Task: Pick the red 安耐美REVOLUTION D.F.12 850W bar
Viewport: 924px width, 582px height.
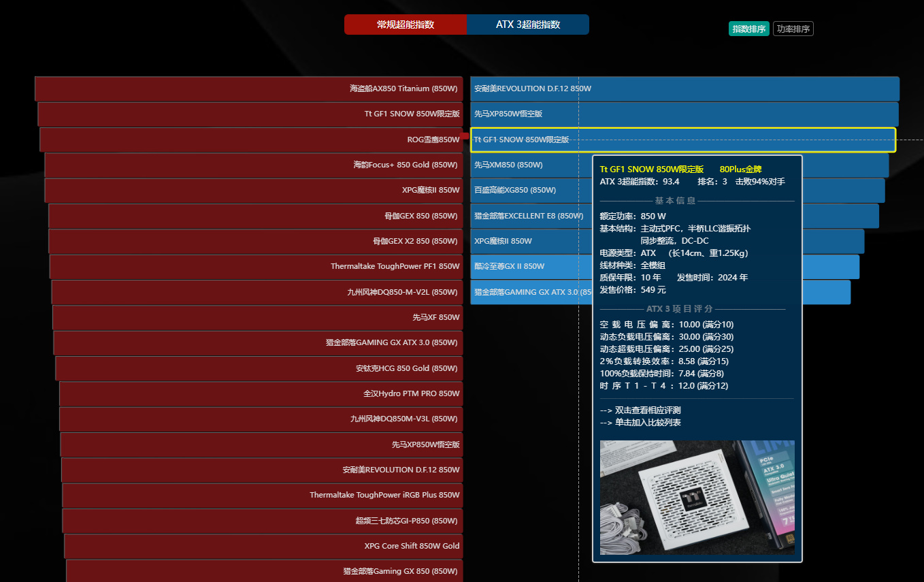Action: (263, 470)
